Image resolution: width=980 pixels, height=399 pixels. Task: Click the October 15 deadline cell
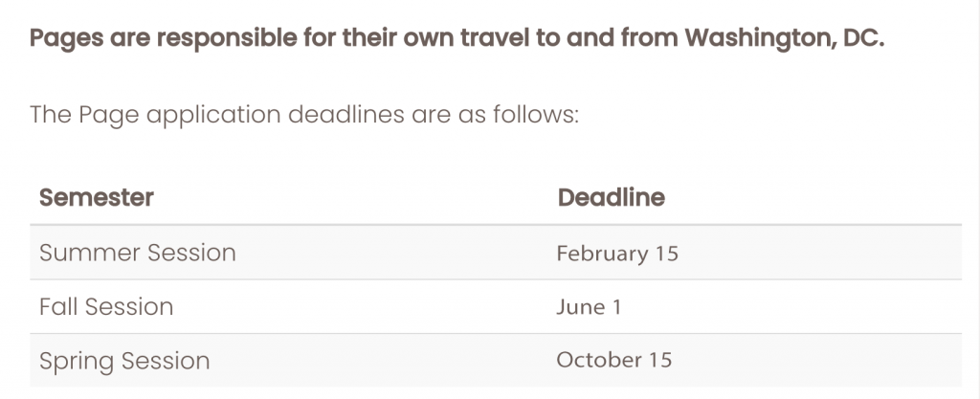click(x=613, y=361)
